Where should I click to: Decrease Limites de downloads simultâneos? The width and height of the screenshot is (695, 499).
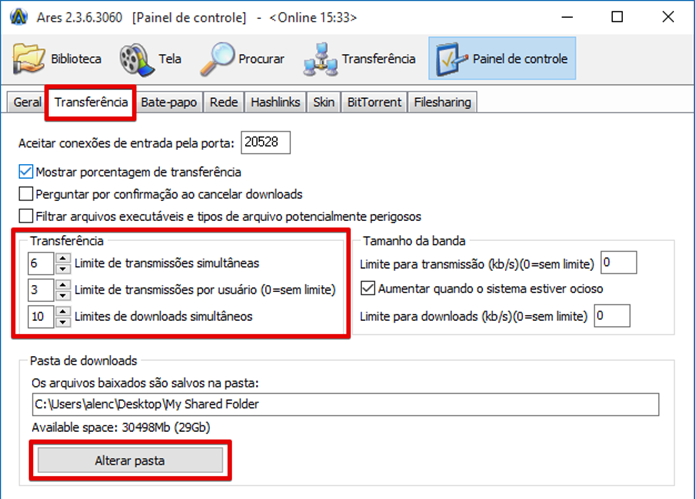[x=63, y=322]
